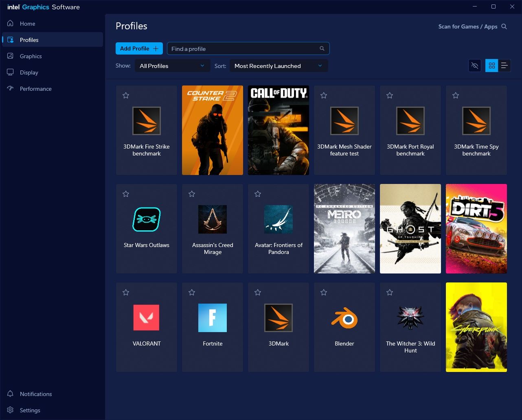522x420 pixels.
Task: Switch to list view layout
Action: coord(504,66)
